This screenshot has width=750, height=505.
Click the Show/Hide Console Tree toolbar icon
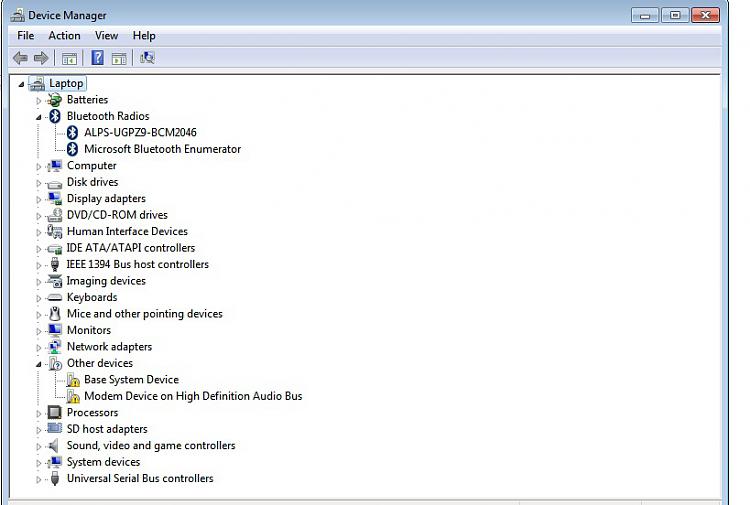pyautogui.click(x=69, y=59)
